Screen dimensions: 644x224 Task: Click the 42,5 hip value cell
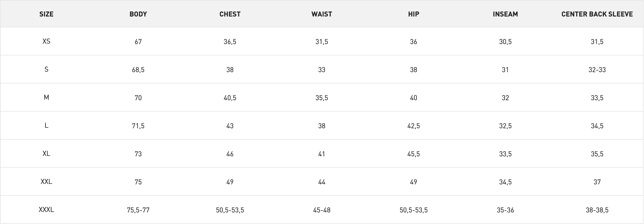(413, 126)
